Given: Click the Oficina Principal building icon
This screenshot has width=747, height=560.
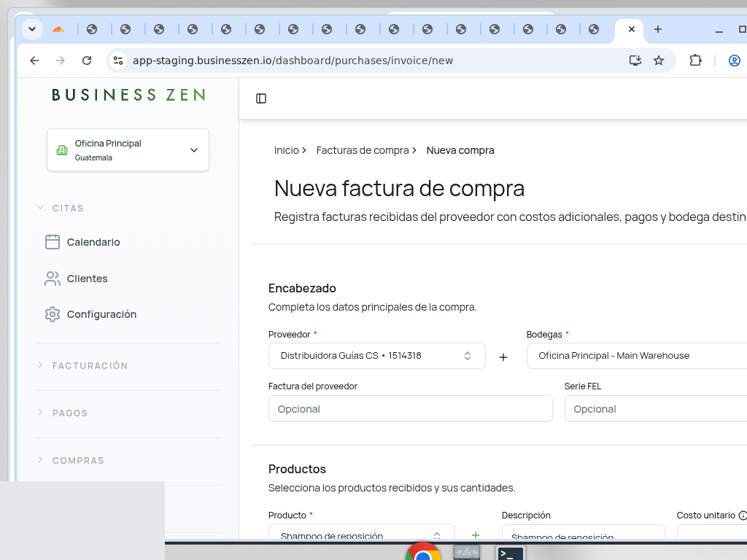Looking at the screenshot, I should click(x=62, y=150).
